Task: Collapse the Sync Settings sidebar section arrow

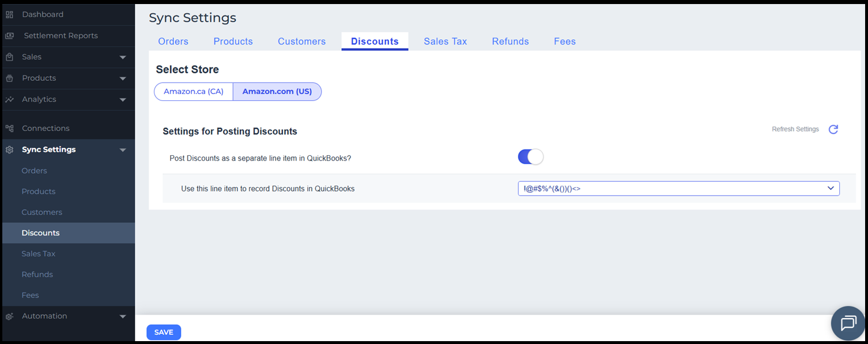Action: click(122, 150)
